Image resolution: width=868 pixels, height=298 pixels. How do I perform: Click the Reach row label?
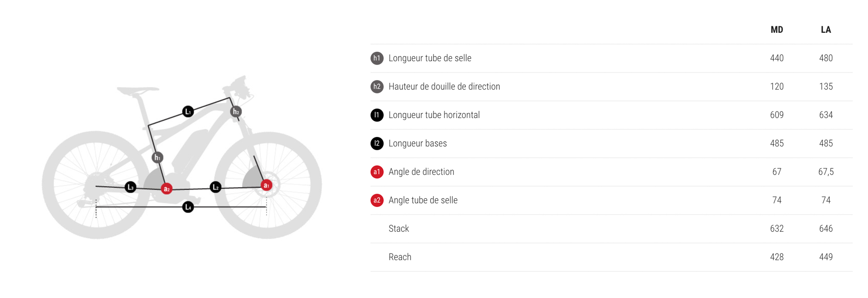click(x=400, y=257)
